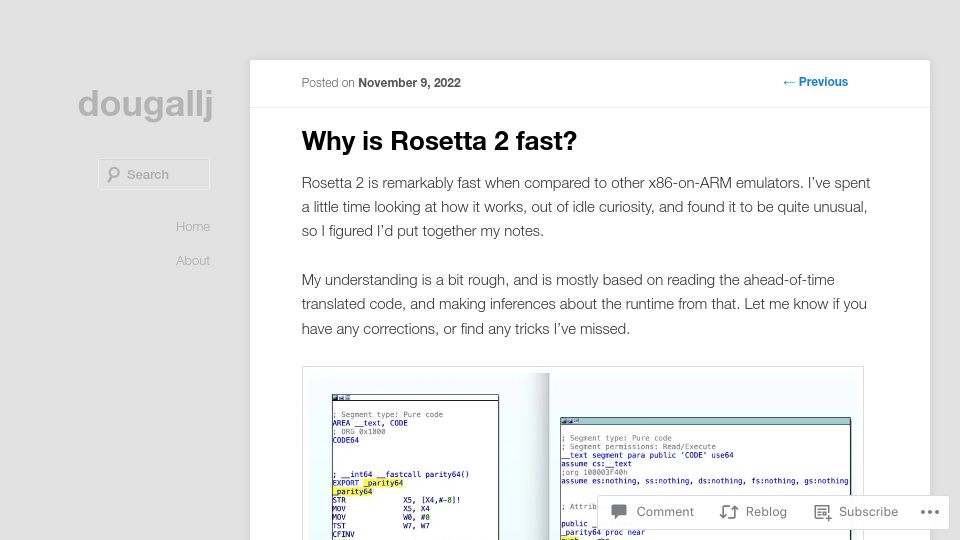Image resolution: width=960 pixels, height=540 pixels.
Task: Click the Comment speech bubble icon
Action: pos(619,511)
